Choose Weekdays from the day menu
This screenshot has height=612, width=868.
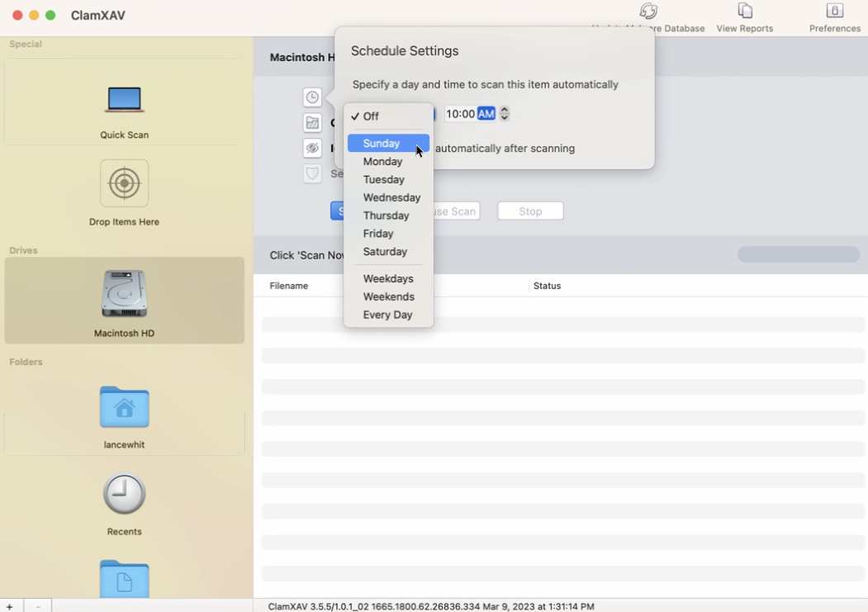388,279
